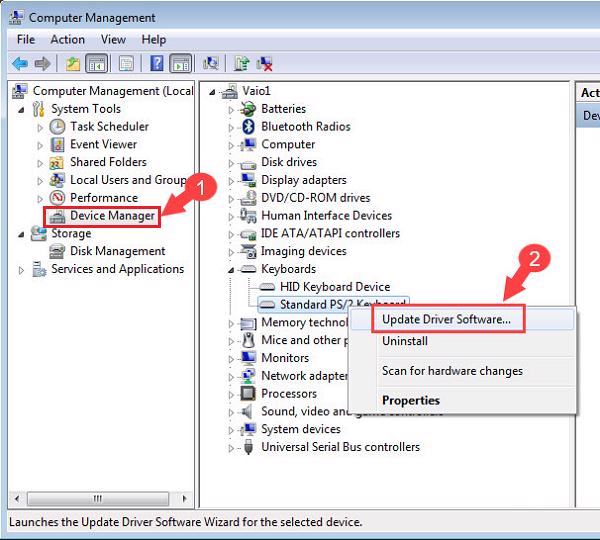Select the Computer device category
The width and height of the screenshot is (600, 540).
tap(288, 144)
